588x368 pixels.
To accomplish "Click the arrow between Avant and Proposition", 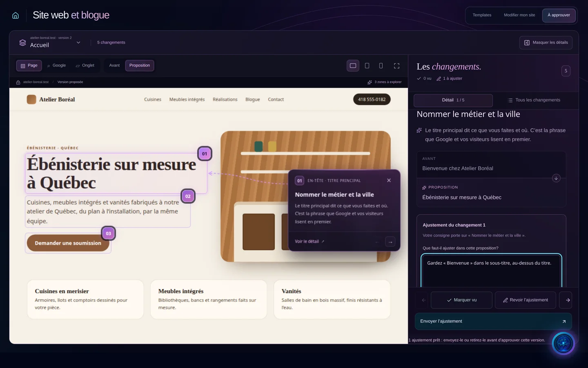I will (556, 178).
